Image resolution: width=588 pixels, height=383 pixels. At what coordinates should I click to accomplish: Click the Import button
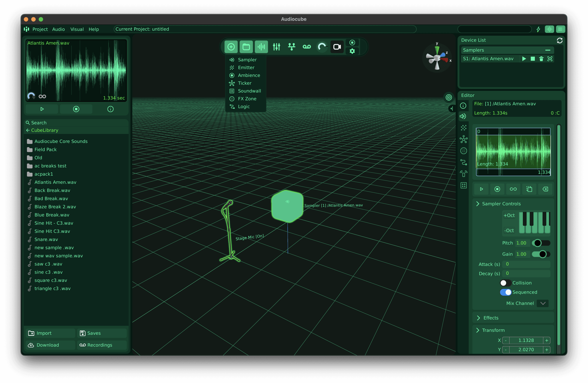(x=50, y=333)
